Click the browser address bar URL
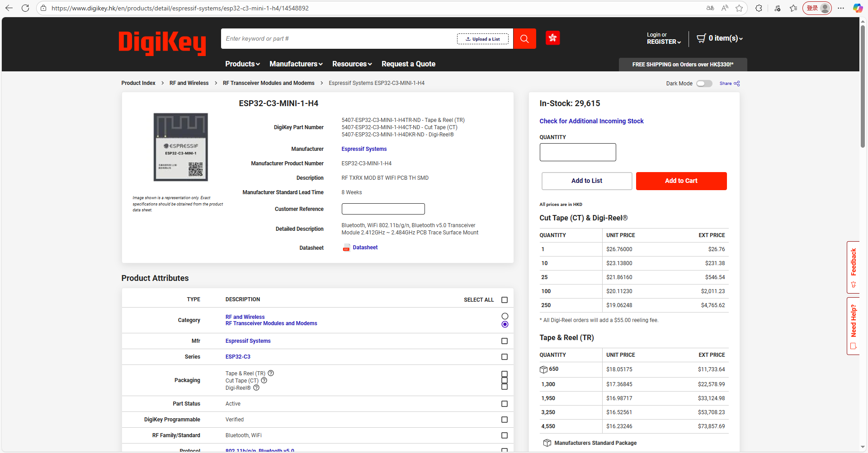The image size is (868, 453). (x=180, y=8)
